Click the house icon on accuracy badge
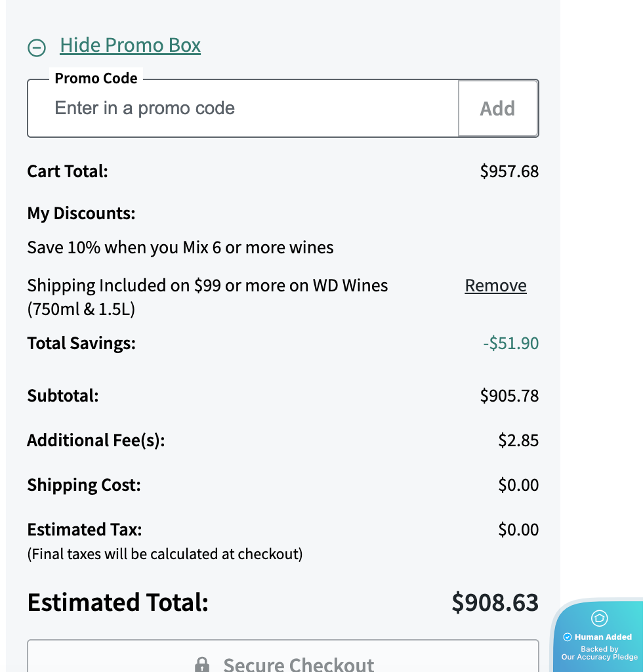 [599, 618]
